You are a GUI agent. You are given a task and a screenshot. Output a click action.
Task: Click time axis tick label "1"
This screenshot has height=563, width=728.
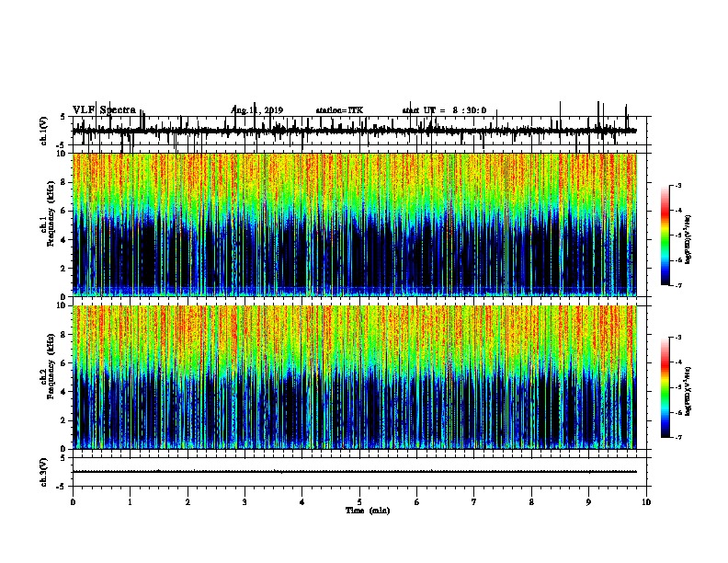click(131, 502)
